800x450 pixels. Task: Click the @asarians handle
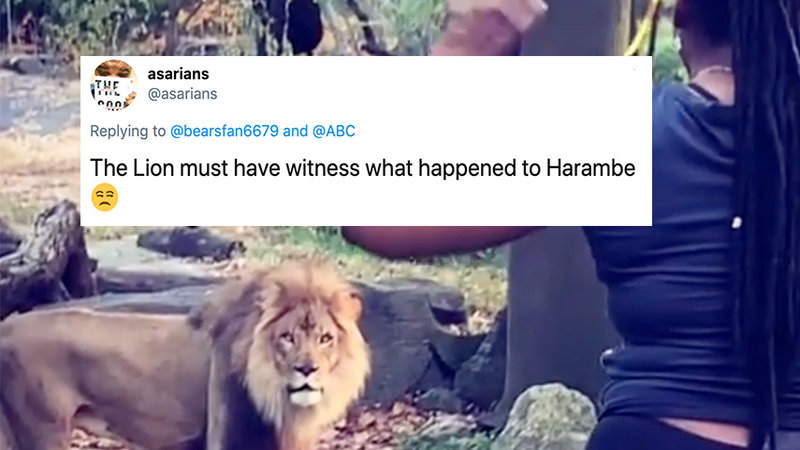pyautogui.click(x=182, y=93)
